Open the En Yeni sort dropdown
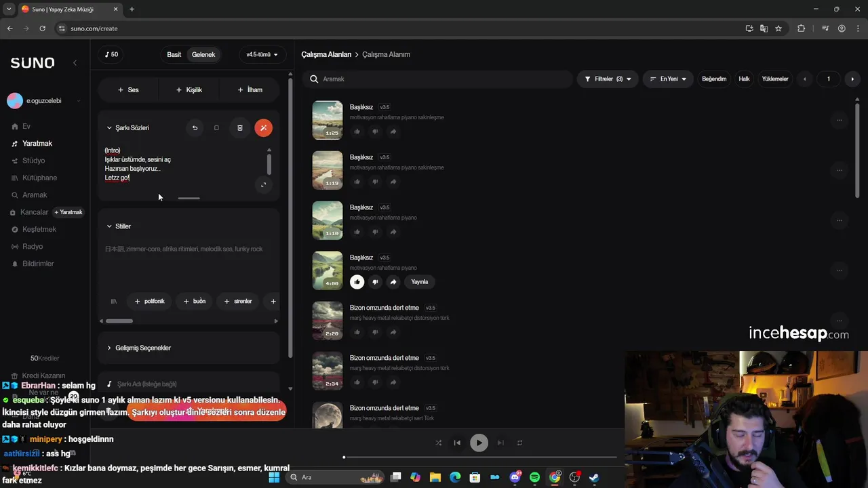Viewport: 868px width, 488px height. [668, 79]
